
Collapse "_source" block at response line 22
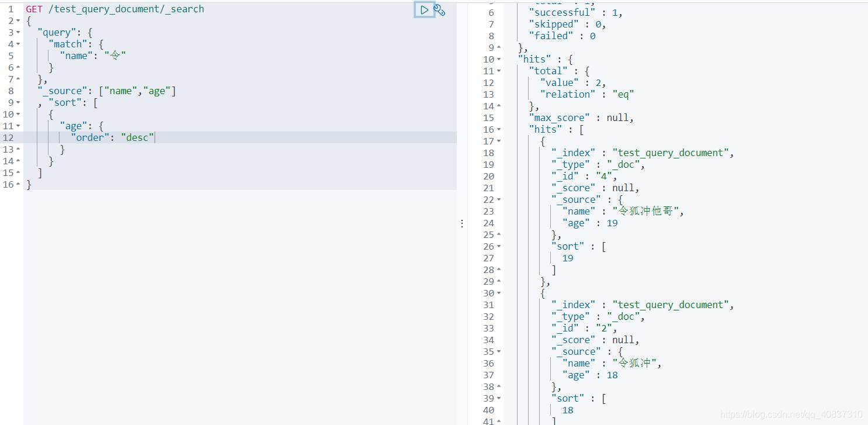499,200
